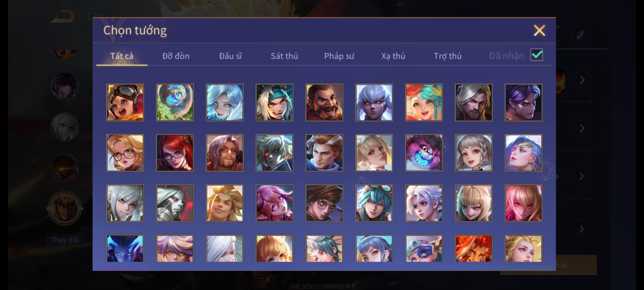Viewport: 644px width, 290px height.
Task: Choose the orange lion-maned hero portrait
Action: pos(474,248)
